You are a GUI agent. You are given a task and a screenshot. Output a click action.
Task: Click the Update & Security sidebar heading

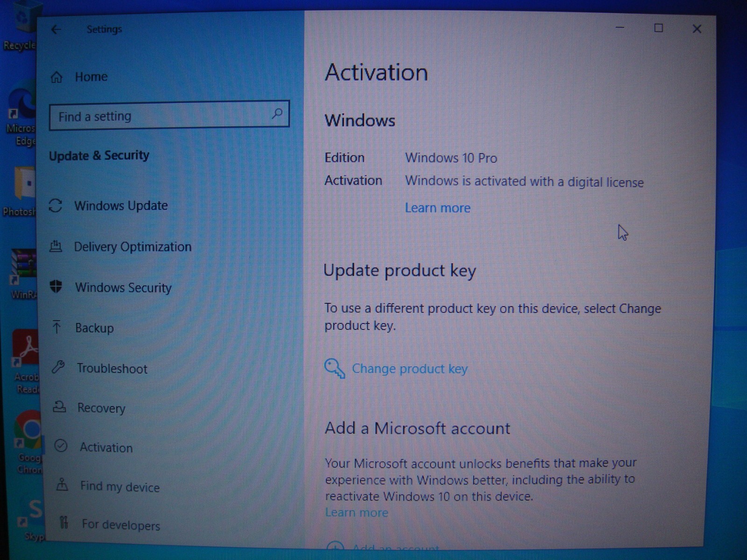point(99,155)
